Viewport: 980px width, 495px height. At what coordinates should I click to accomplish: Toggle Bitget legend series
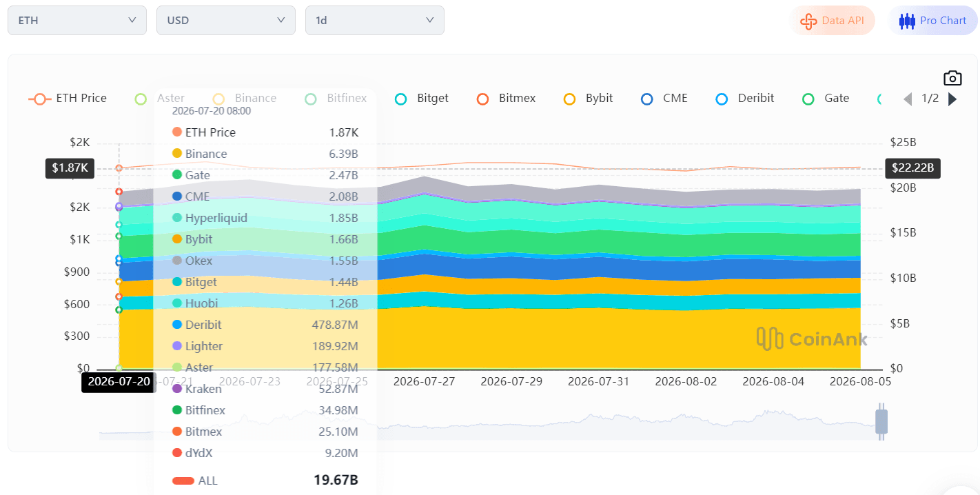[422, 99]
